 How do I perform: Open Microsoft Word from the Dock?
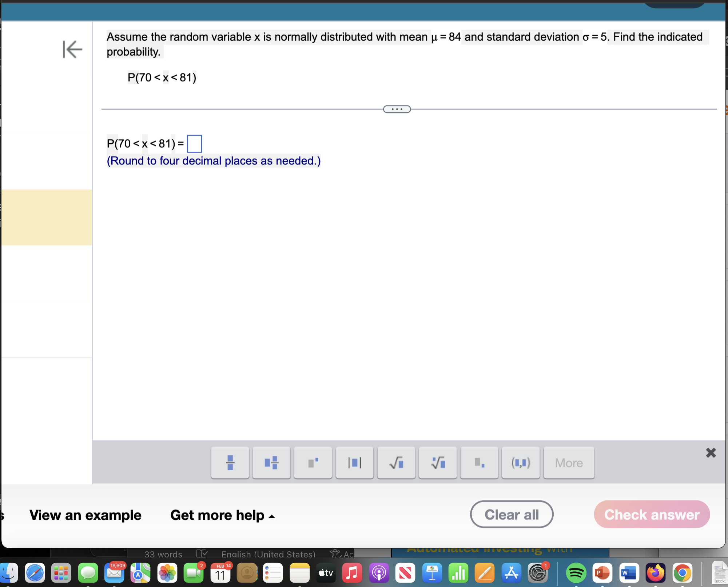click(628, 573)
